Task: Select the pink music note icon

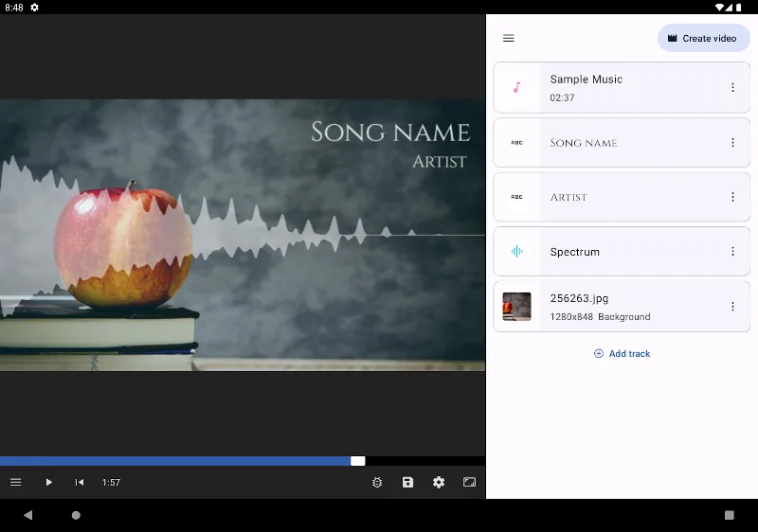Action: 516,87
